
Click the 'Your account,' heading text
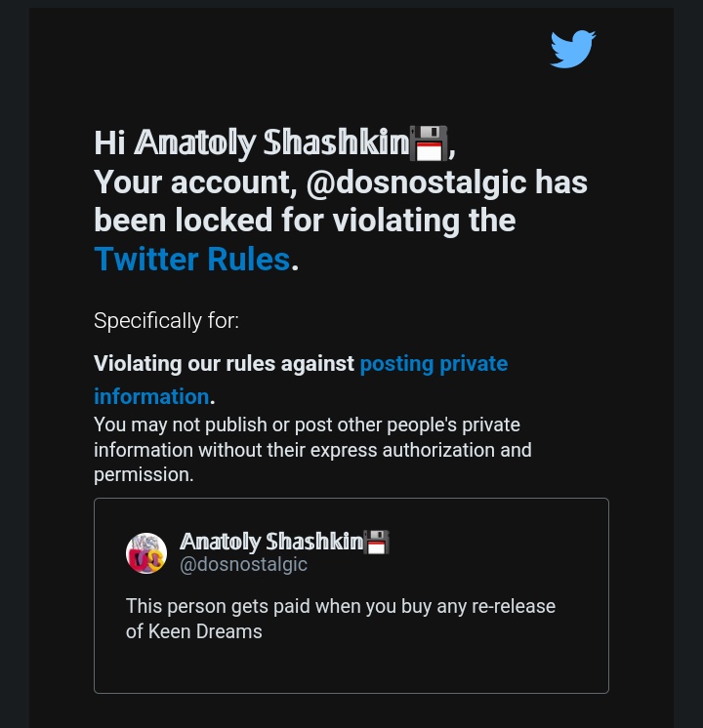(195, 182)
